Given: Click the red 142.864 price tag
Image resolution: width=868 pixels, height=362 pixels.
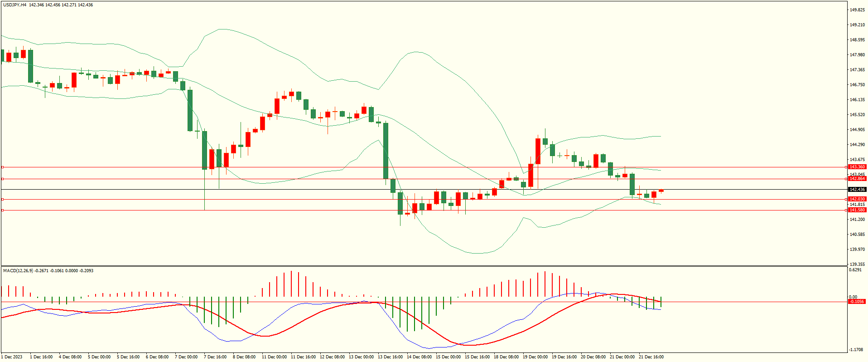Looking at the screenshot, I should click(x=857, y=179).
